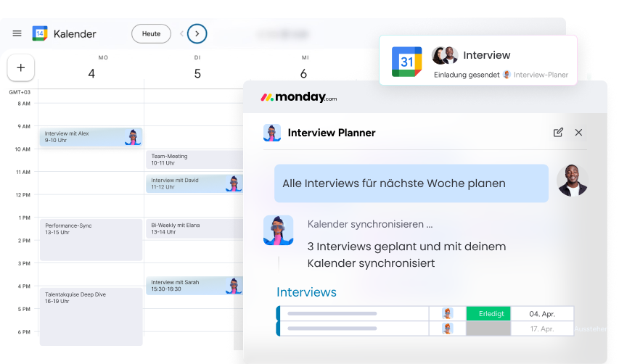Screen dimensions: 619x364
Task: Open the Performance-Sync event
Action: coord(91,240)
